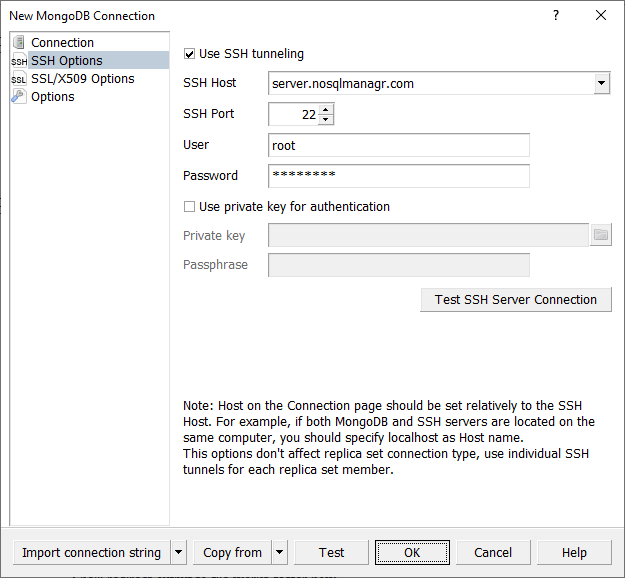
Task: Click the SSH Options icon in sidebar
Action: point(19,61)
